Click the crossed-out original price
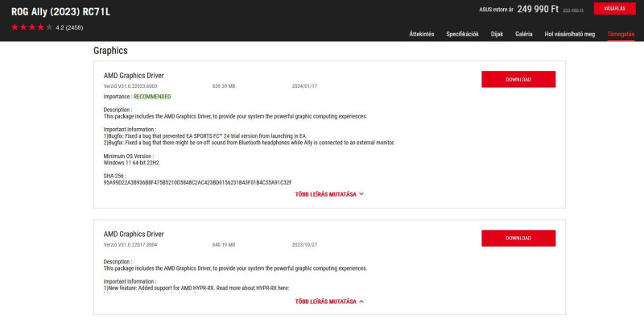Screen dimensions: 644x320 [572, 10]
